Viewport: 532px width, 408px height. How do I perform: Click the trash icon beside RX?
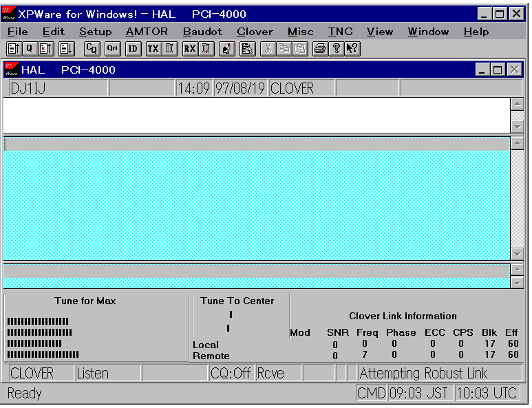[x=206, y=49]
